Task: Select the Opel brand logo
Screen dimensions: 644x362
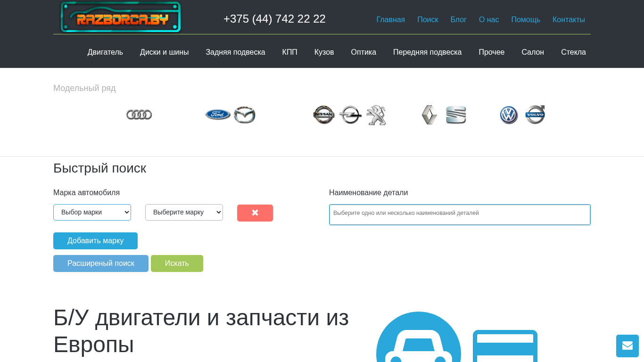Action: (350, 115)
